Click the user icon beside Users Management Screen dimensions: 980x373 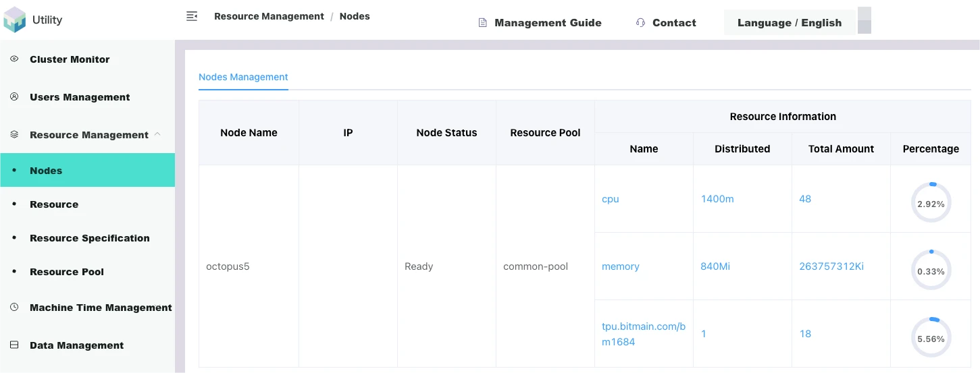(14, 97)
